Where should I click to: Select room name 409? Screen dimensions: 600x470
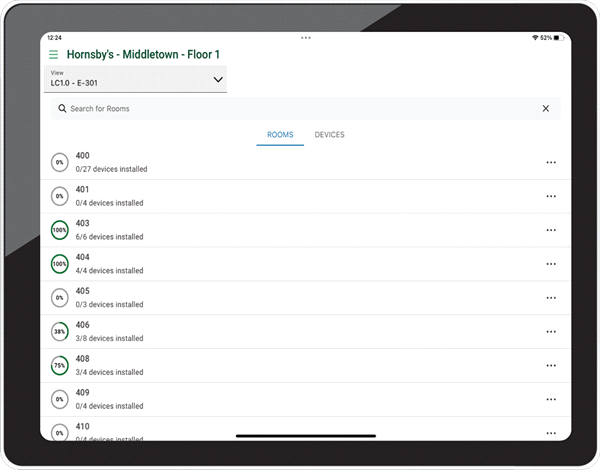pos(82,393)
